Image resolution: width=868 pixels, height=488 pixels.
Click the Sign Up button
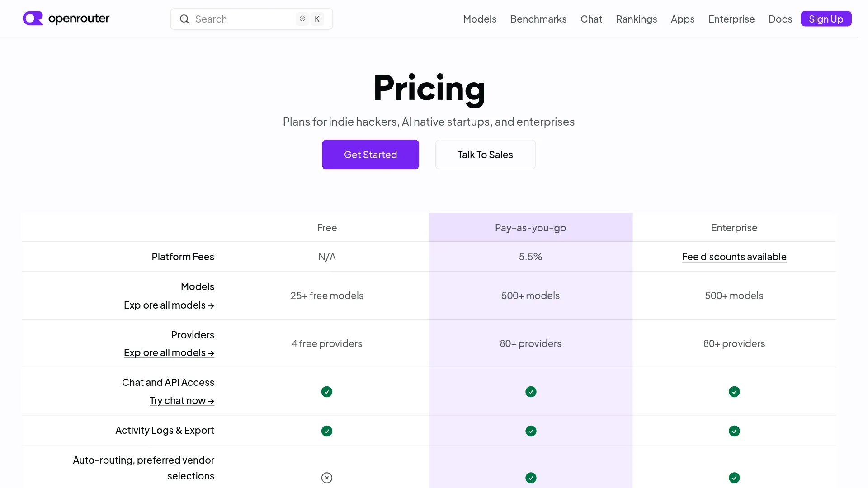click(826, 19)
